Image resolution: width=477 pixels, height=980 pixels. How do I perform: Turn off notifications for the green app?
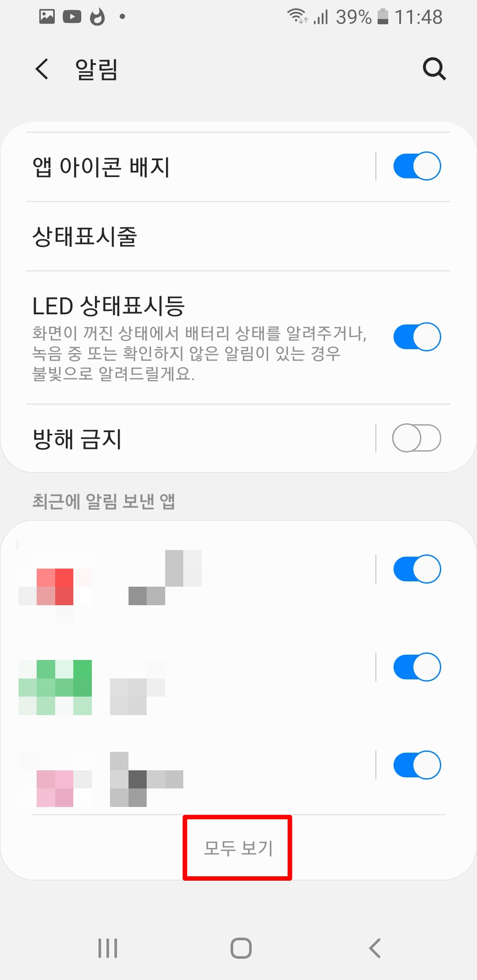click(x=417, y=667)
